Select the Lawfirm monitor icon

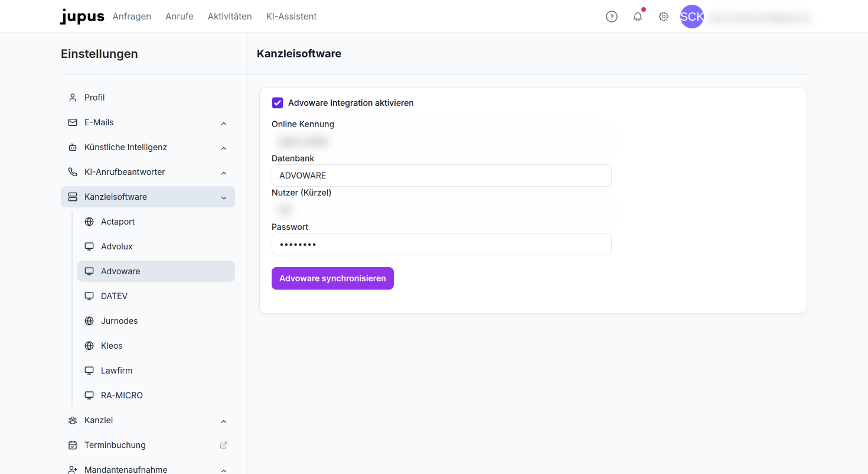[89, 371]
